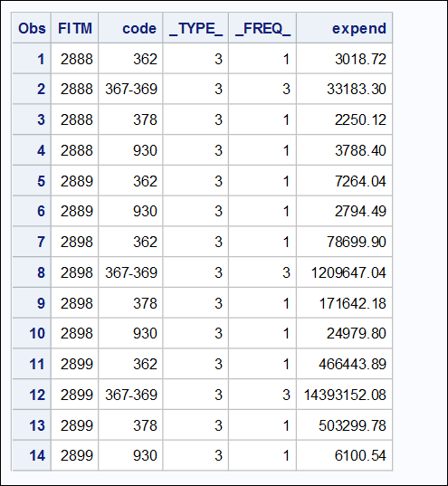Click Obs number 5

point(41,181)
